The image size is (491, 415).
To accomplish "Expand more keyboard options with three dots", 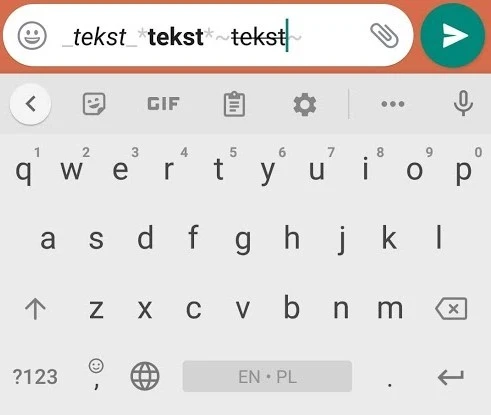I will pyautogui.click(x=393, y=104).
